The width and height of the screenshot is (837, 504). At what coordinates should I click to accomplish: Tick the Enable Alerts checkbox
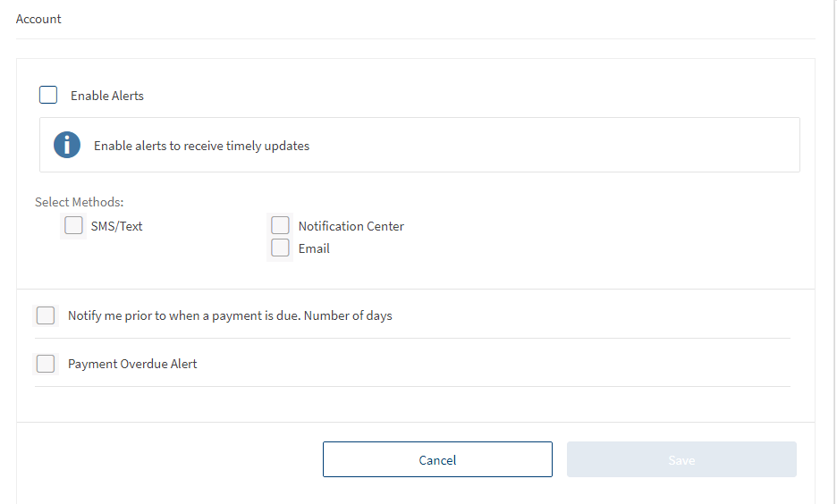pos(48,95)
